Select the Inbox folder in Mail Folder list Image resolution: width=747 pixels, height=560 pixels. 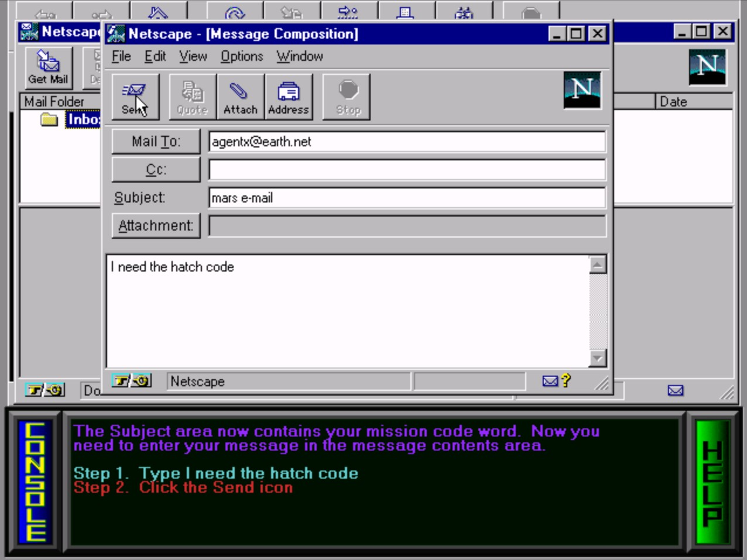tap(83, 119)
